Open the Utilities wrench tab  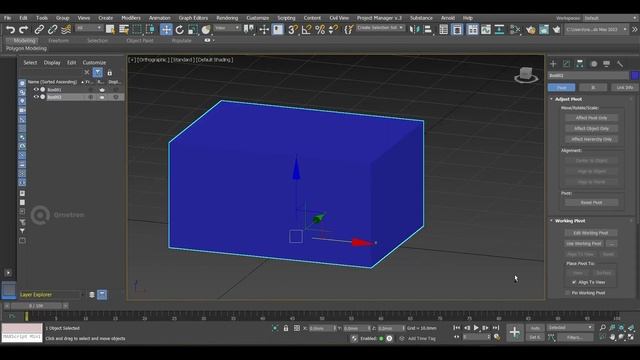coord(620,64)
